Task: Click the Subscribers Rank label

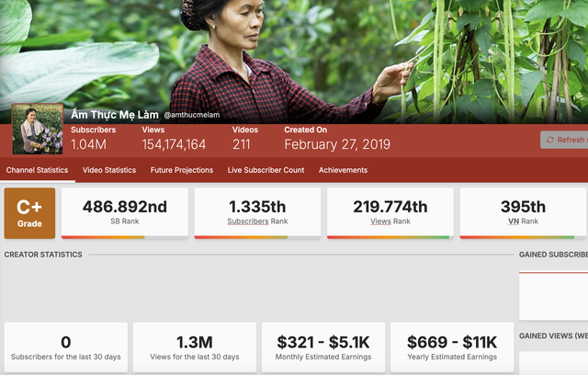Action: 257,222
